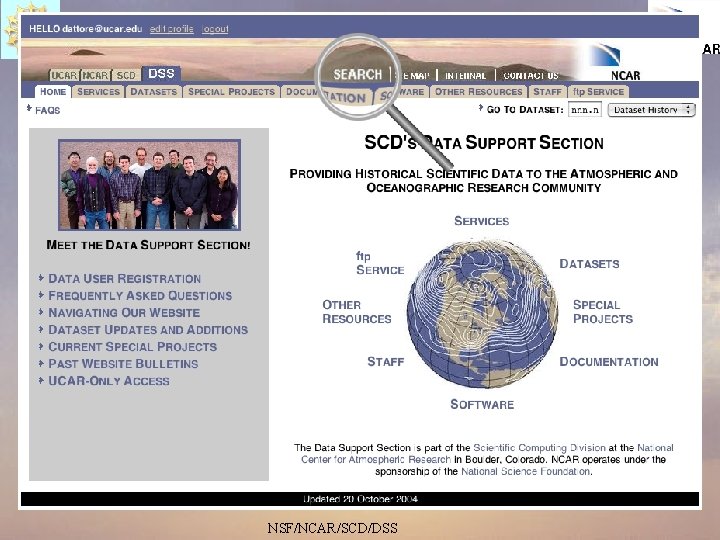Click Documentation label beside the globe
This screenshot has height=540, width=720.
[609, 362]
